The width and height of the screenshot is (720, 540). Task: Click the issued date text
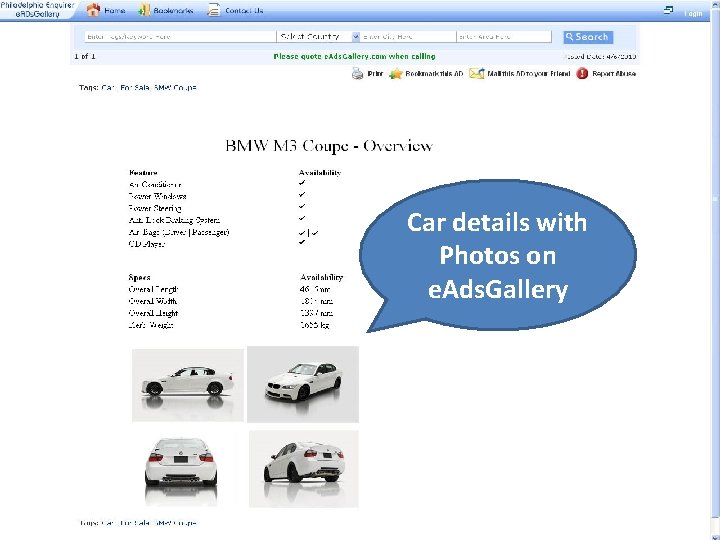[600, 56]
